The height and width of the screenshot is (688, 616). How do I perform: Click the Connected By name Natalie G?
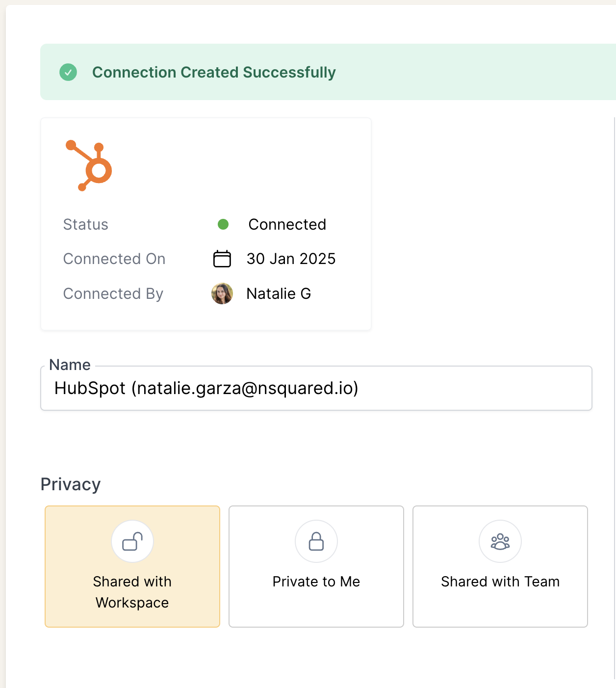(x=279, y=294)
